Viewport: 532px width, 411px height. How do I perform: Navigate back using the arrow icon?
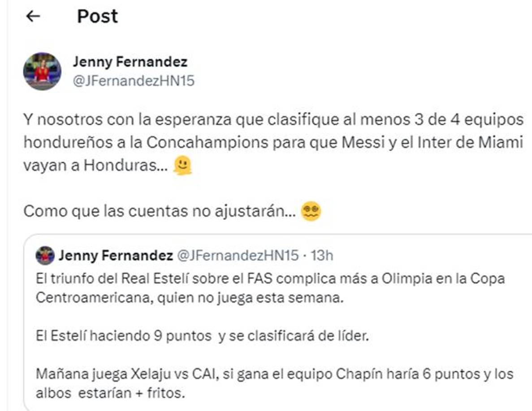(x=32, y=16)
